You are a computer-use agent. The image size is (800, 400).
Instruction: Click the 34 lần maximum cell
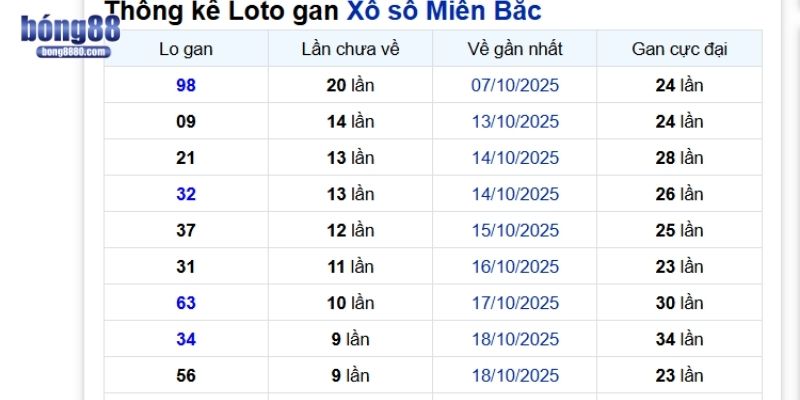(679, 339)
